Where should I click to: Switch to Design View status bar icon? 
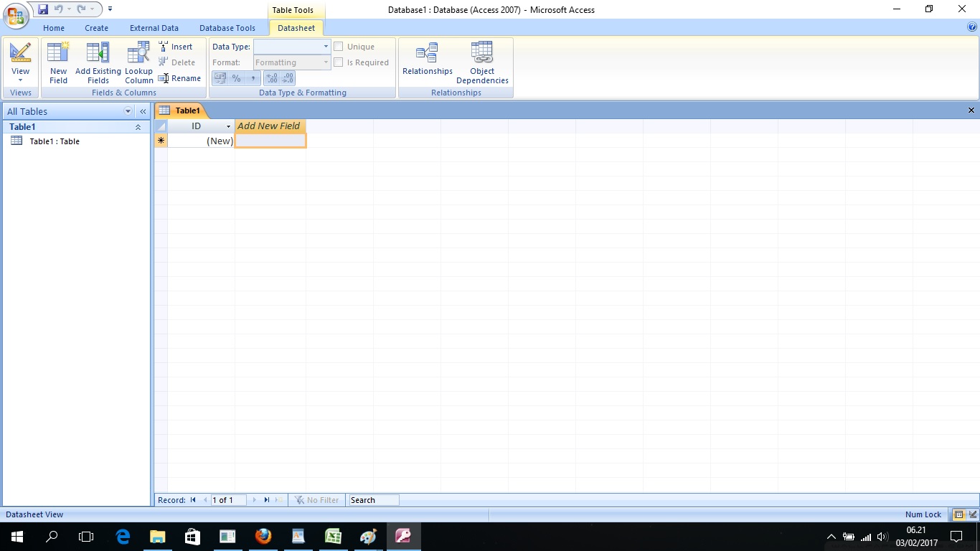click(x=972, y=514)
